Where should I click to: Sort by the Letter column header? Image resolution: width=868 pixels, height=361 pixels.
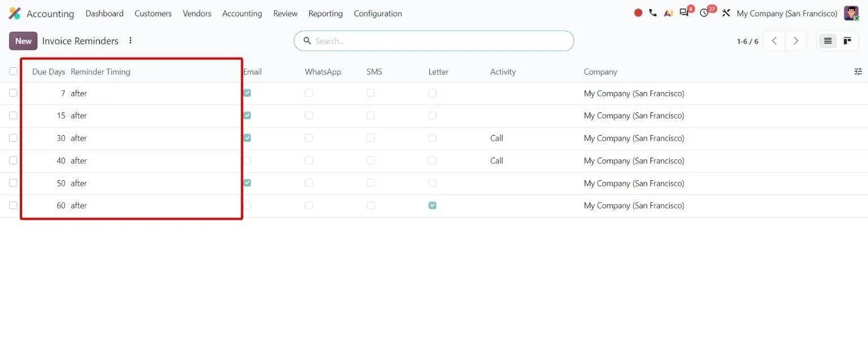pyautogui.click(x=439, y=72)
